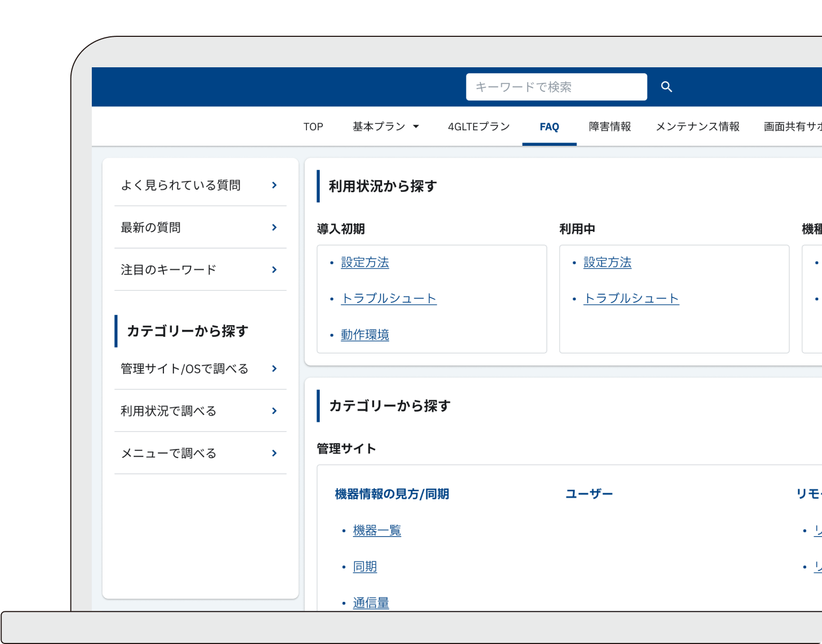Select the FAQ navigation tab
This screenshot has width=822, height=644.
pyautogui.click(x=549, y=127)
